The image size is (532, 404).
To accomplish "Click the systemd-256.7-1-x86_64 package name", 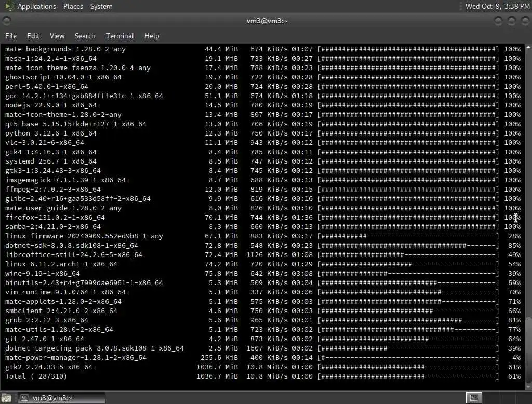I will 51,161.
